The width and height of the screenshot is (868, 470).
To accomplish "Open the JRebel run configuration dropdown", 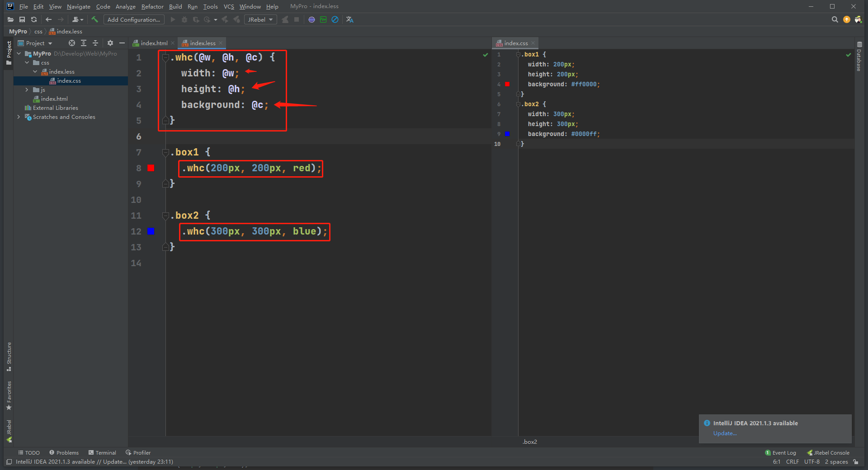I will click(x=260, y=19).
